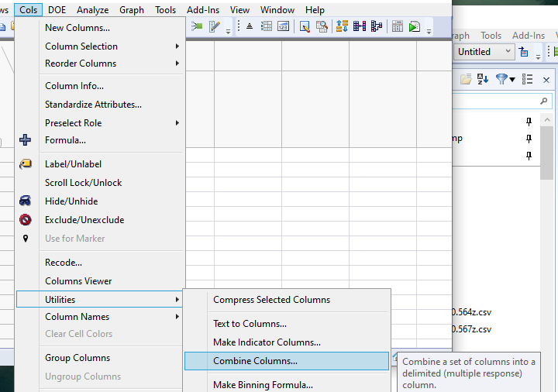Screen dimensions: 558x392
Task: Expand the Reorder Columns submenu
Action: [x=100, y=64]
